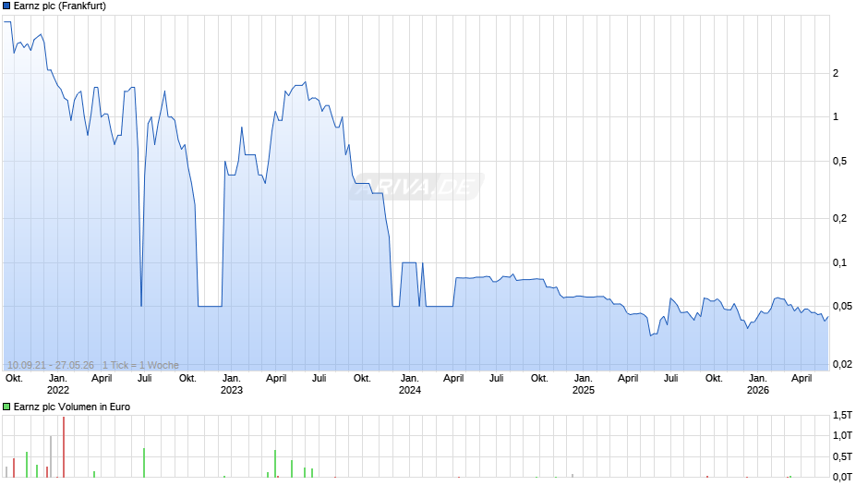Click the price axis label '2'
The image size is (868, 486).
coord(836,73)
